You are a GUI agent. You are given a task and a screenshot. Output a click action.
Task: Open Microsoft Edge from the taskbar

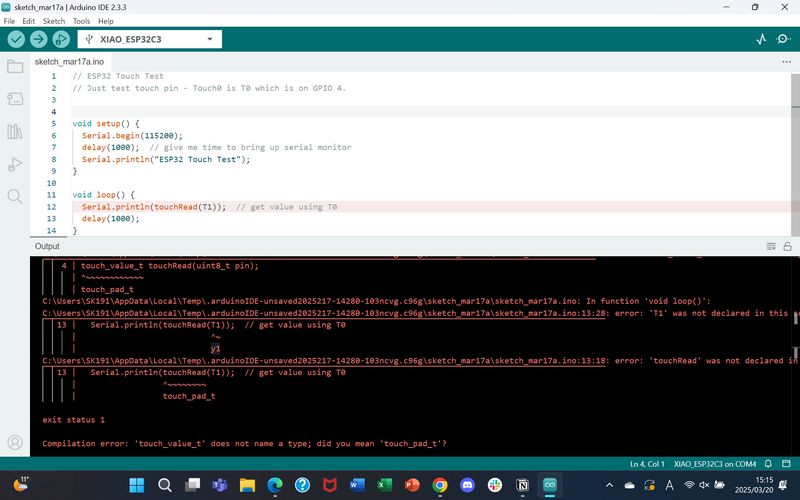pyautogui.click(x=274, y=485)
